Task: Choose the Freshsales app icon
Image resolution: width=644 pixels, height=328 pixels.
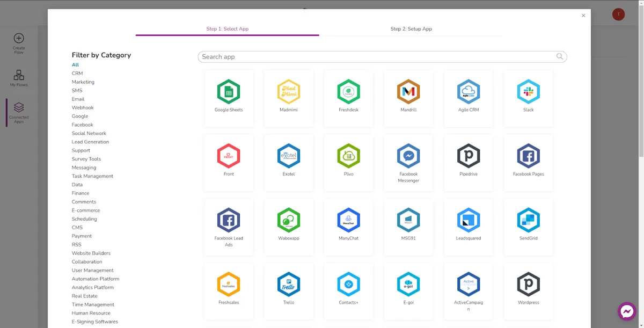Action: pyautogui.click(x=229, y=285)
